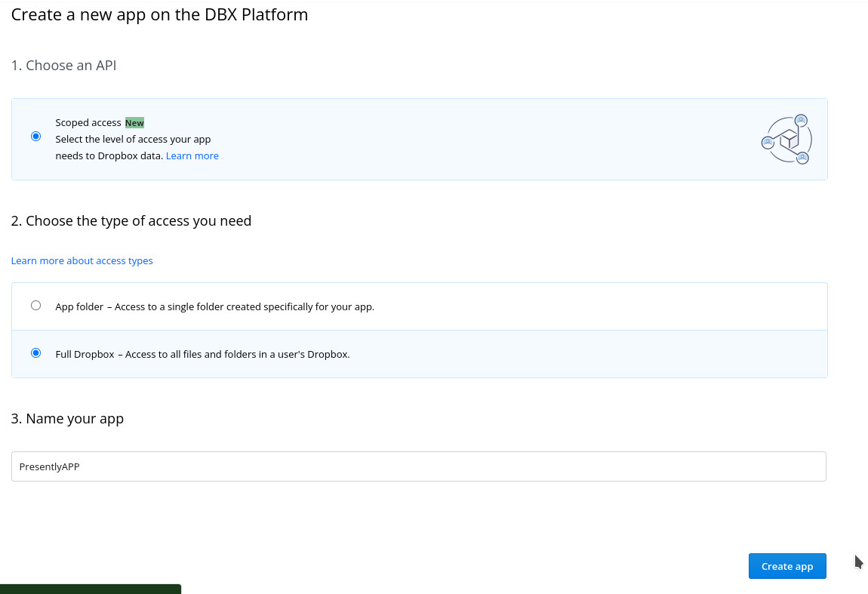Click the Name your app heading
The image size is (868, 594).
[66, 418]
